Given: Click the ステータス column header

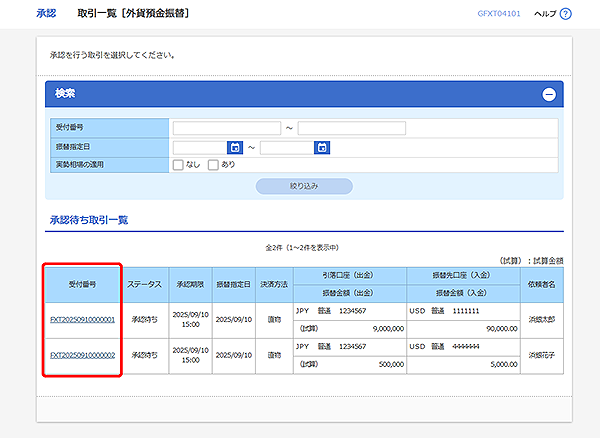Looking at the screenshot, I should [145, 285].
